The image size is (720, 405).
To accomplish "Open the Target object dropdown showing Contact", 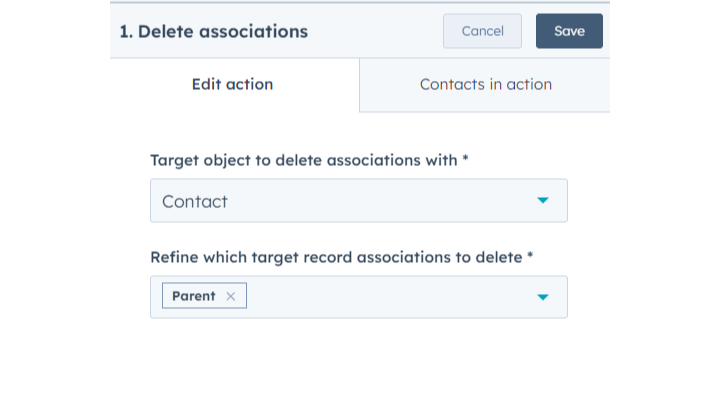I will click(x=358, y=200).
